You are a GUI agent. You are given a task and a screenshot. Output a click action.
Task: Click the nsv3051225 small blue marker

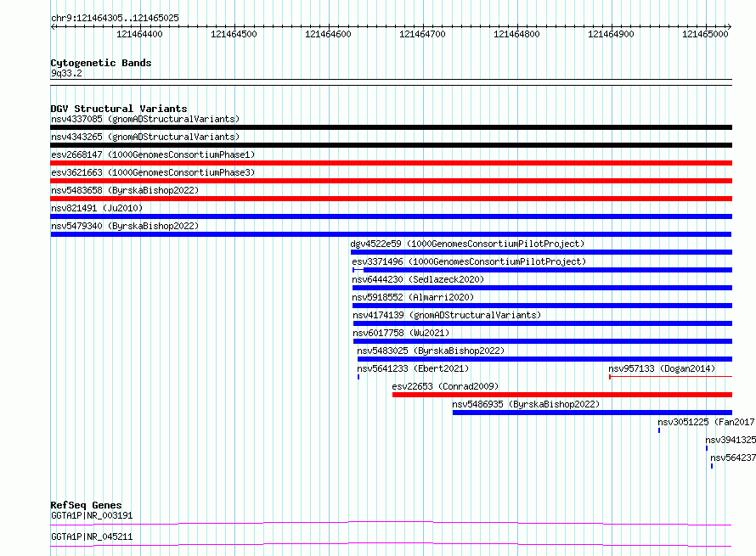[x=659, y=430]
